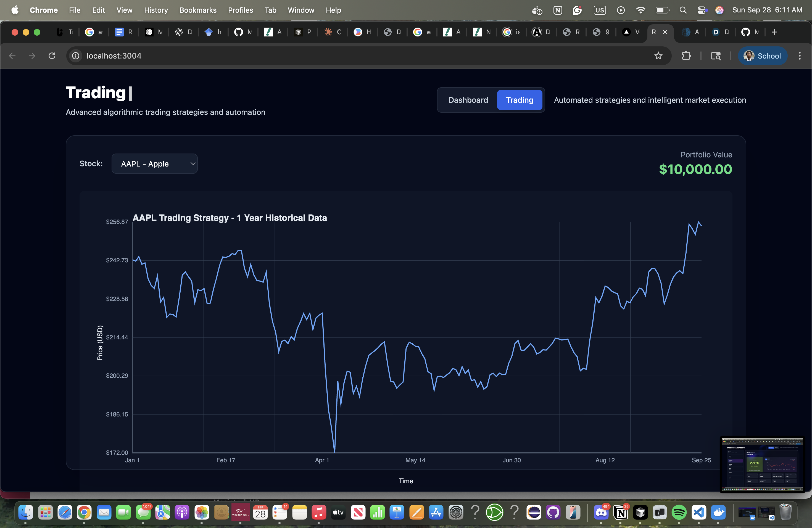Open macOS Control Center toggle icon
The height and width of the screenshot is (528, 812).
(x=702, y=10)
